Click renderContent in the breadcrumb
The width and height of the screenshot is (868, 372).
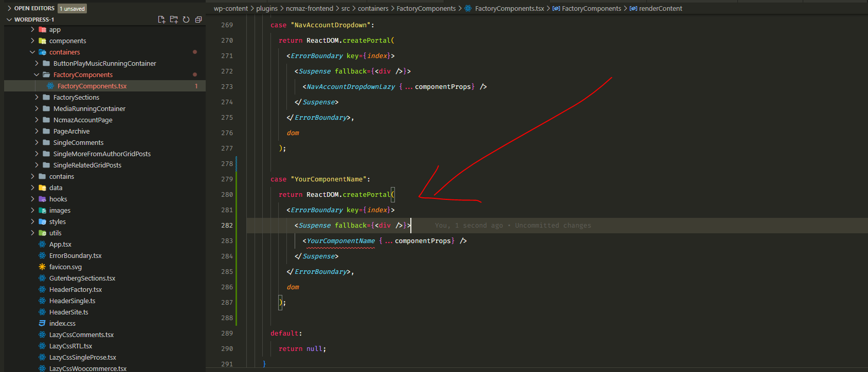[x=661, y=9]
